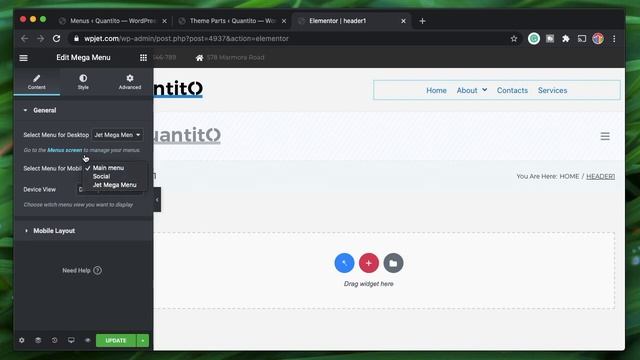Click the red add new section button
The width and height of the screenshot is (640, 360).
(x=369, y=263)
